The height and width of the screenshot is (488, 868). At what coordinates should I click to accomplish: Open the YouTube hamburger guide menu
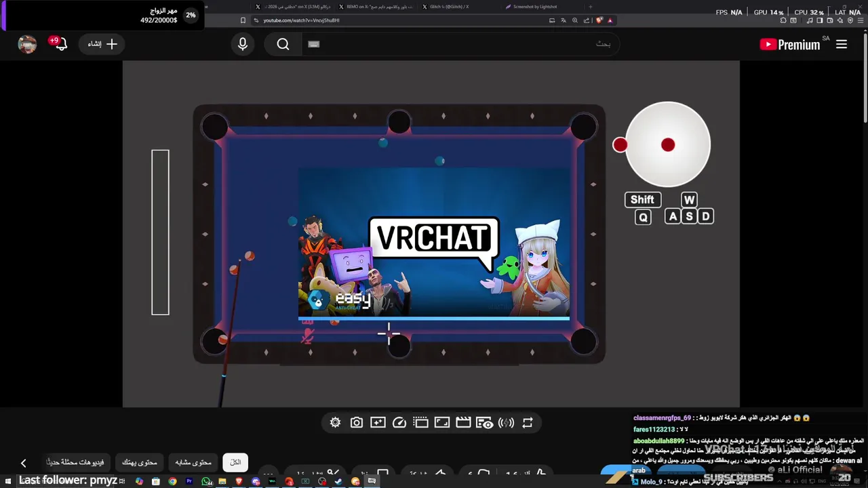click(842, 44)
